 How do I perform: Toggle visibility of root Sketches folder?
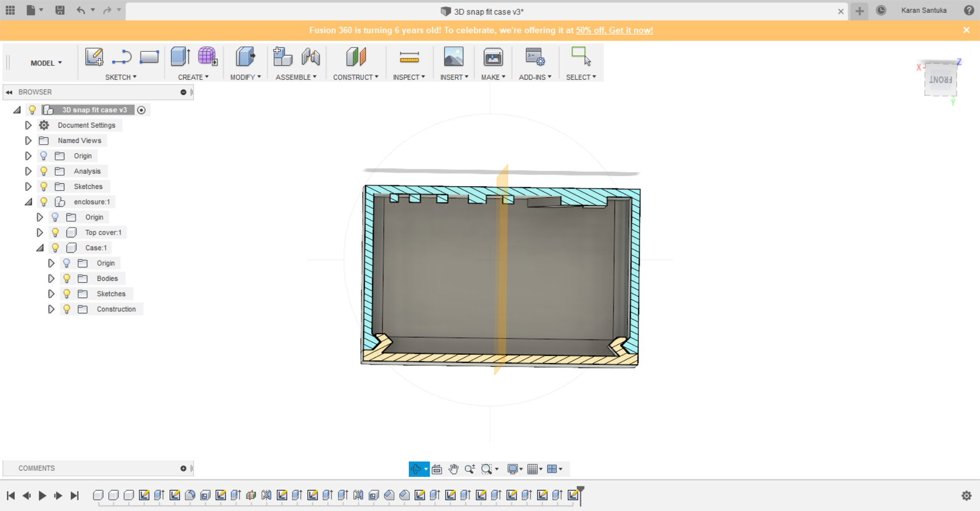[44, 186]
